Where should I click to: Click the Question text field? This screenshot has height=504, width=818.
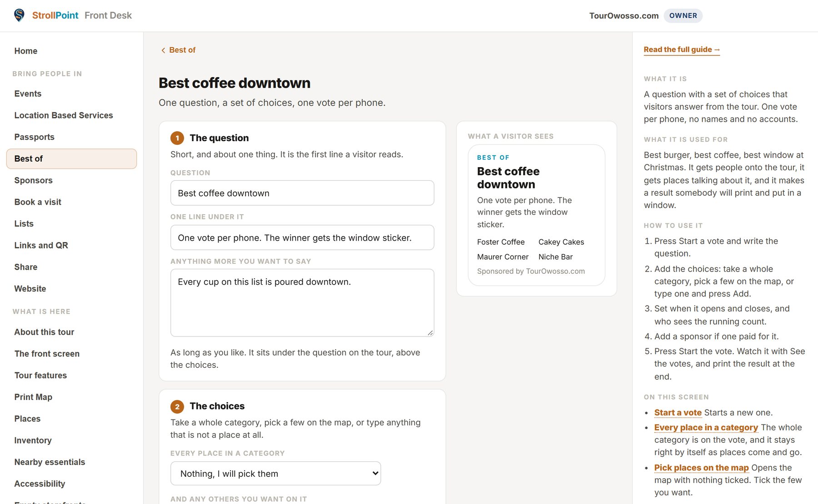[x=302, y=193]
